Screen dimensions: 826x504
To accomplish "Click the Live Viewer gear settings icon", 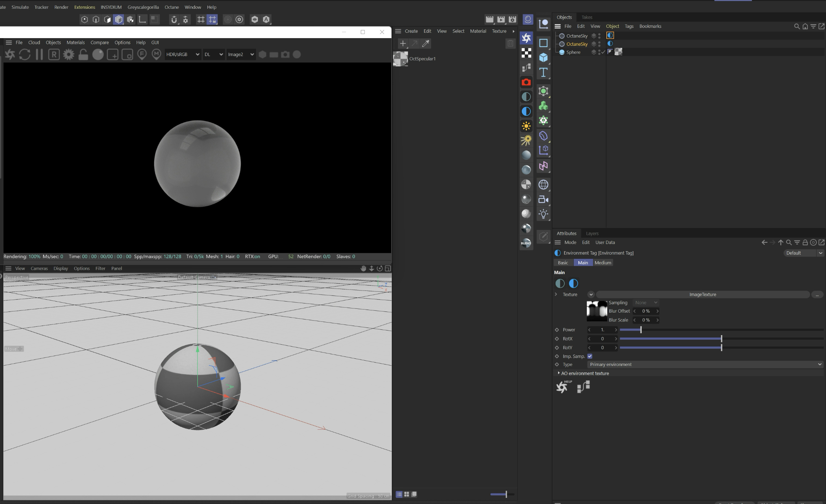I will coord(69,55).
